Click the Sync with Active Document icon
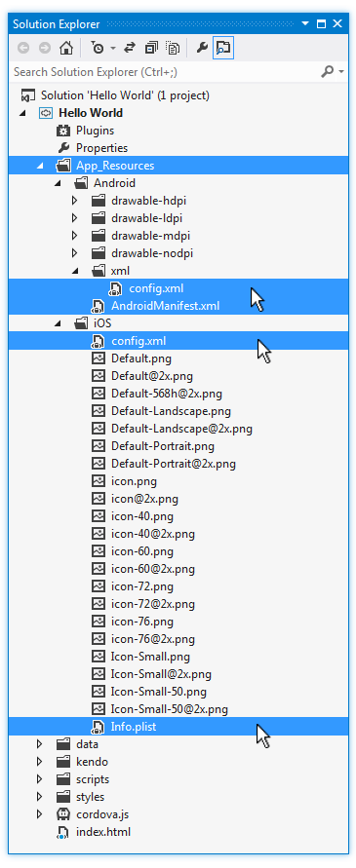The height and width of the screenshot is (868, 356). pyautogui.click(x=130, y=48)
